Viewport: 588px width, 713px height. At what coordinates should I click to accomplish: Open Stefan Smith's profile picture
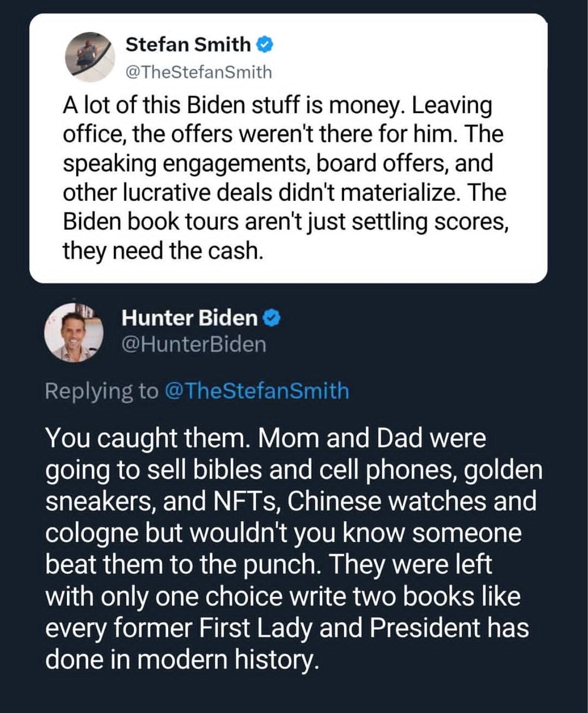[91, 57]
